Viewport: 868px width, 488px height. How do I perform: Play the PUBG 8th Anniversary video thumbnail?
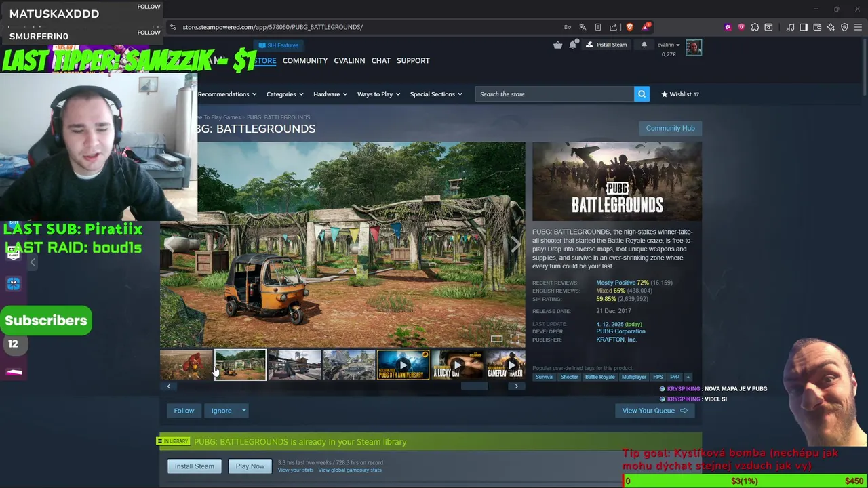(403, 365)
